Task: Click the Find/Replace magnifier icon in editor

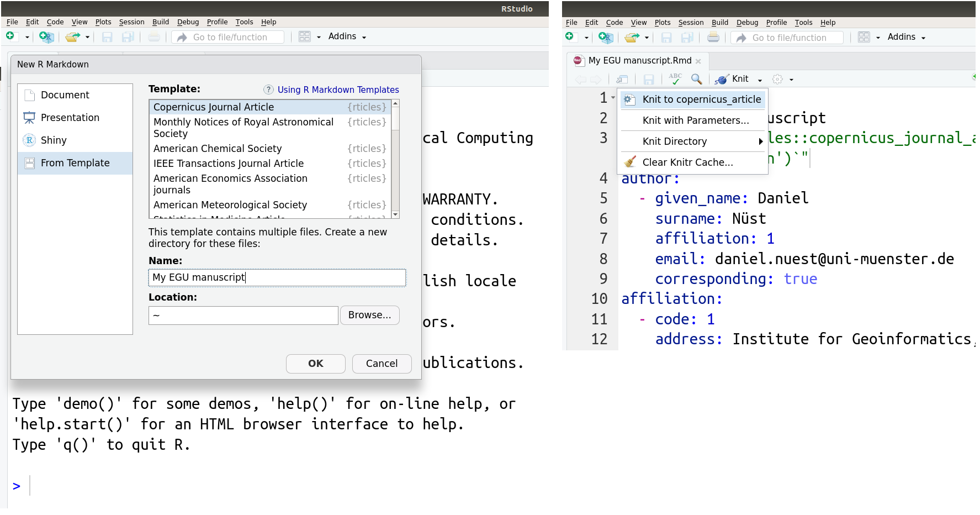Action: tap(697, 79)
